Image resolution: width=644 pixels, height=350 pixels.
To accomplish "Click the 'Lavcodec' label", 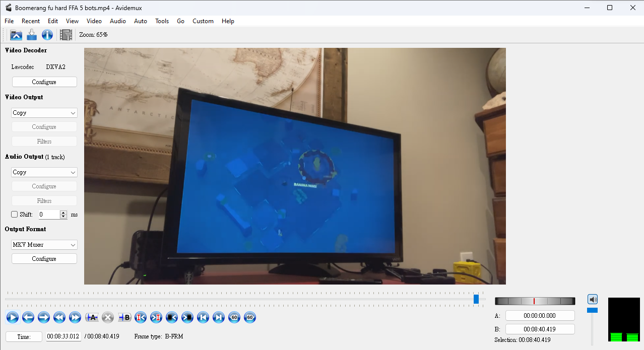I will tap(23, 67).
